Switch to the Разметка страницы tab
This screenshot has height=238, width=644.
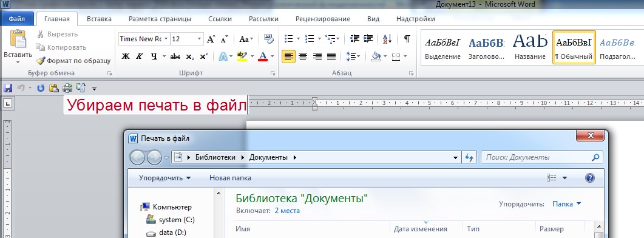(x=160, y=19)
